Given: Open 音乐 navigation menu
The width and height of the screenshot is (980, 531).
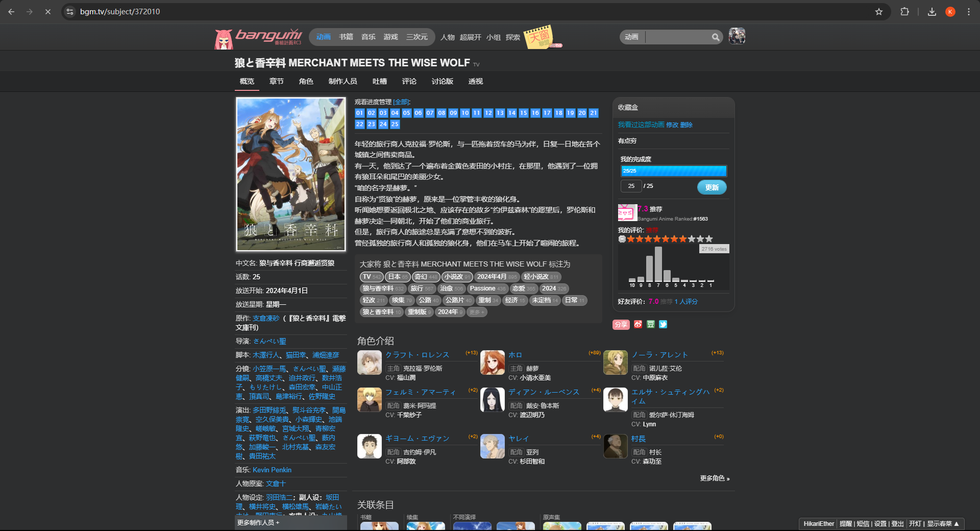Looking at the screenshot, I should (x=369, y=37).
